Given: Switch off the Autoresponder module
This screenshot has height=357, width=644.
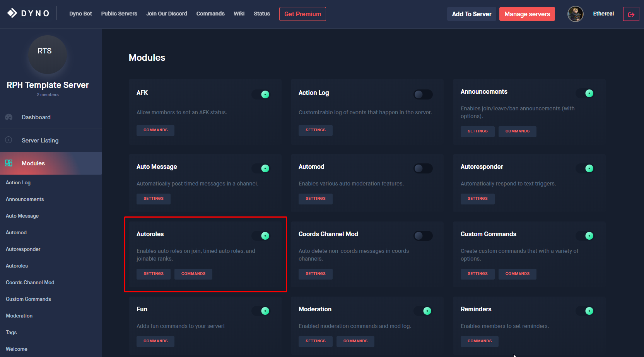Looking at the screenshot, I should 585,168.
